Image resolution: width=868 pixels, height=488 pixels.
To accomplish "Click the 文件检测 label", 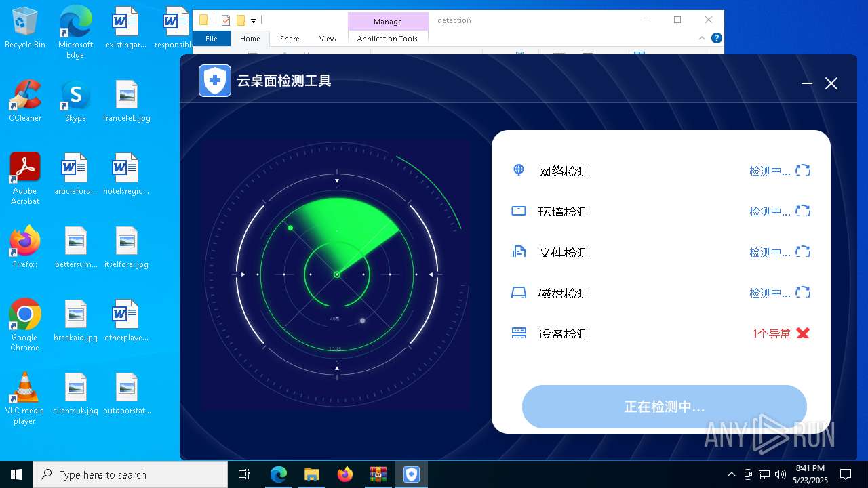I will click(564, 252).
